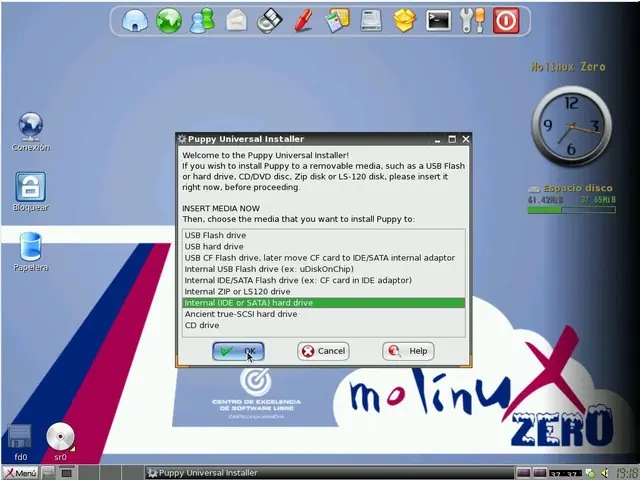The image size is (640, 480).
Task: Select Internal USB Flash drive (uDiskOnChip)
Action: pyautogui.click(x=324, y=269)
